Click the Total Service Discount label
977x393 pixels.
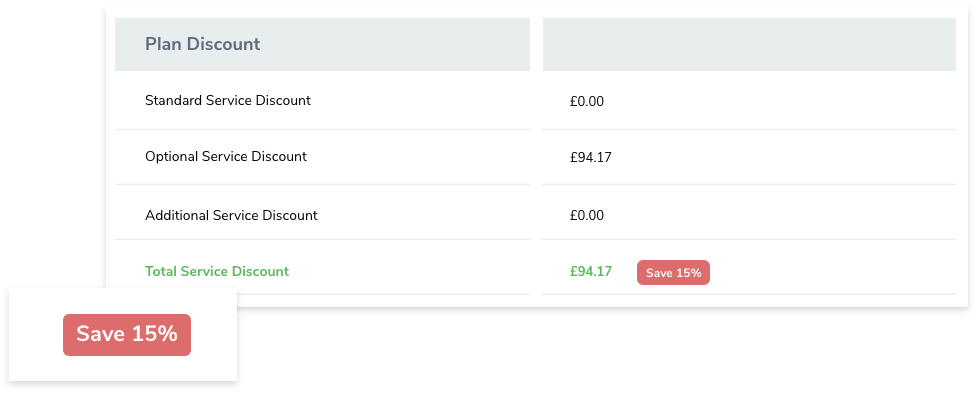[x=217, y=272]
